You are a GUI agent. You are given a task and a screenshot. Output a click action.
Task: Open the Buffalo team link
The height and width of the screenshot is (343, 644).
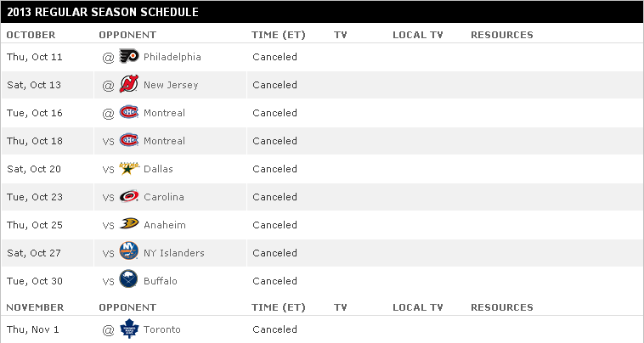(x=161, y=281)
